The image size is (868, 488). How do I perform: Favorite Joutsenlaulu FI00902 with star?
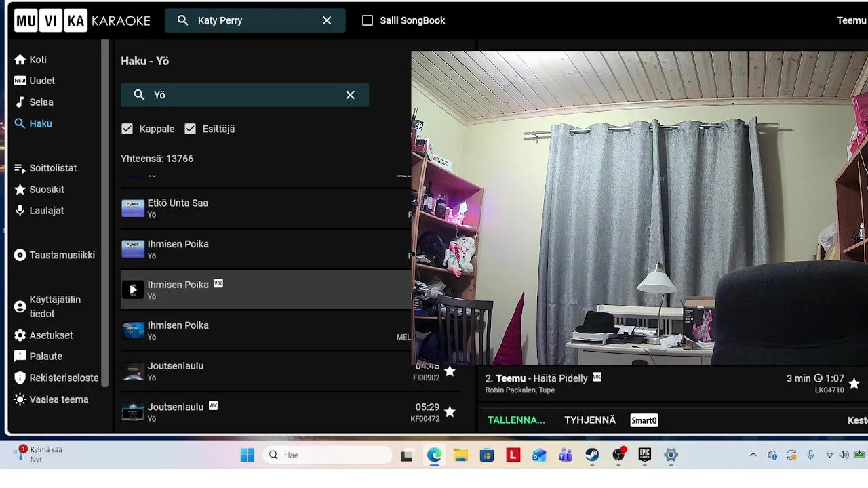450,371
